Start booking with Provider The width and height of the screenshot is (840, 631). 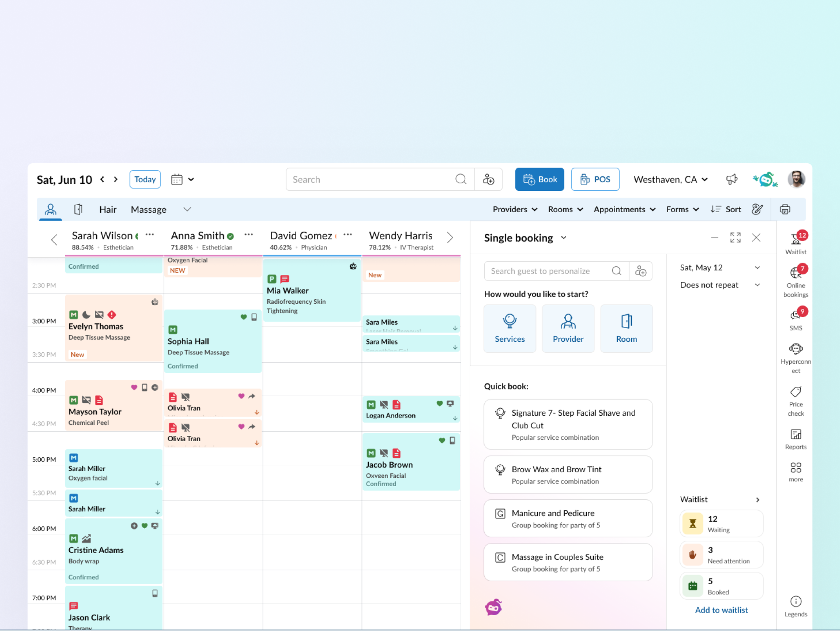pyautogui.click(x=568, y=329)
